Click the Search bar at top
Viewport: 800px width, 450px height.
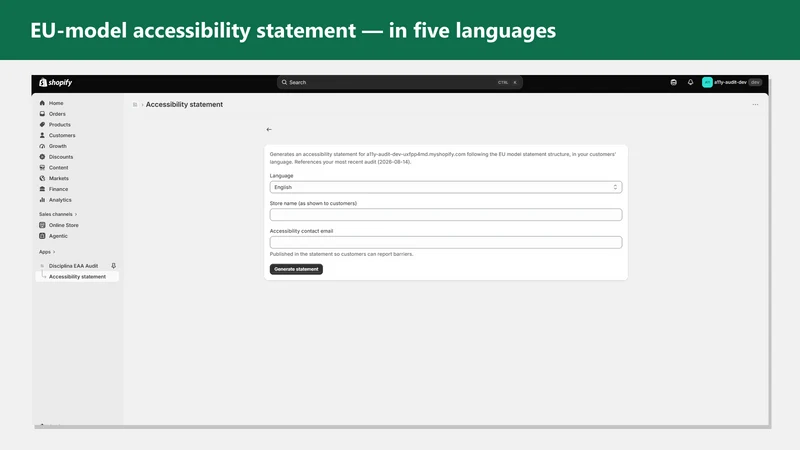(399, 82)
